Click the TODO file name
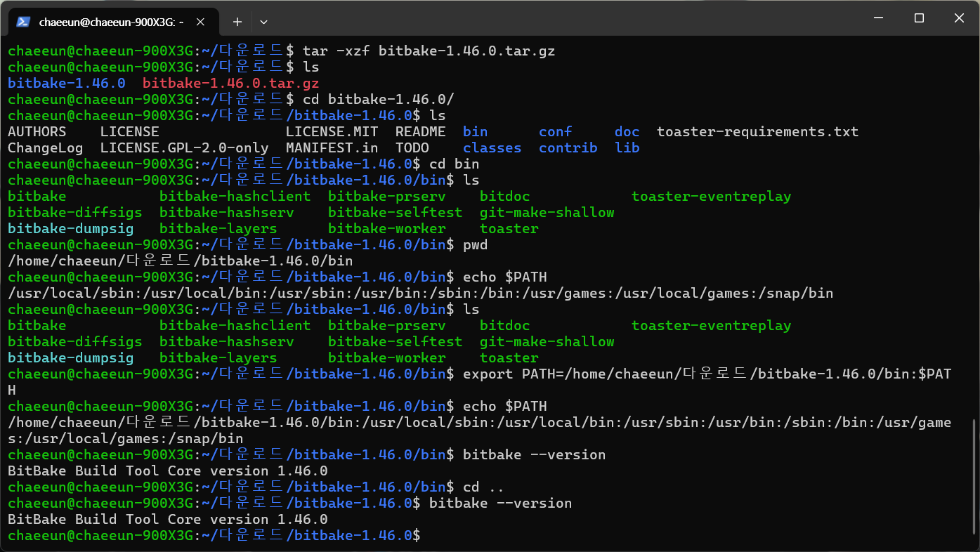This screenshot has width=980, height=552. pos(412,147)
